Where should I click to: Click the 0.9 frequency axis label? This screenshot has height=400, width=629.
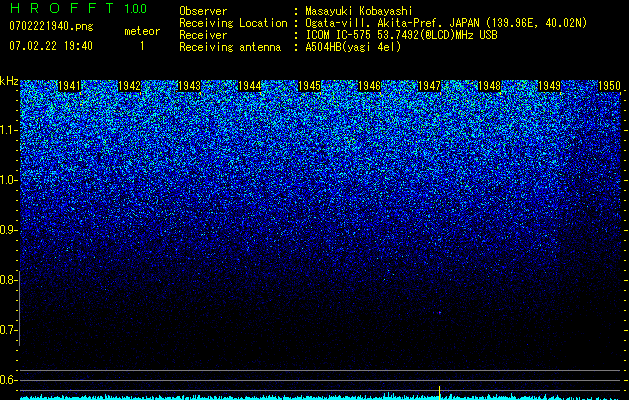(7, 230)
